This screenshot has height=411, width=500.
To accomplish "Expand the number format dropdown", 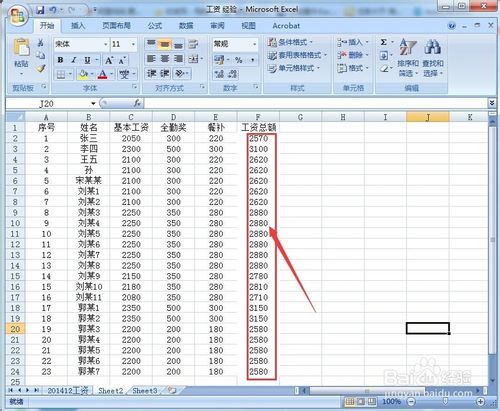I will (254, 44).
